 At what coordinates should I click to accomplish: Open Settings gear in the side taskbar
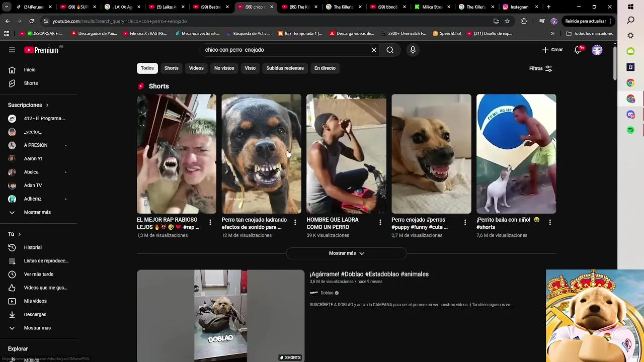point(630,36)
